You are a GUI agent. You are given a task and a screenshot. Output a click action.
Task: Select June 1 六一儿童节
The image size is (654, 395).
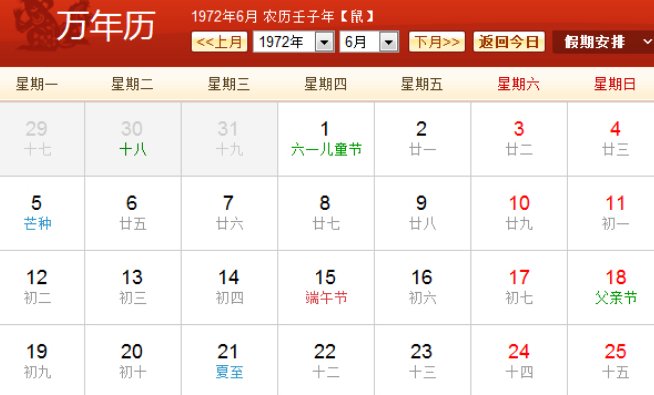[326, 139]
